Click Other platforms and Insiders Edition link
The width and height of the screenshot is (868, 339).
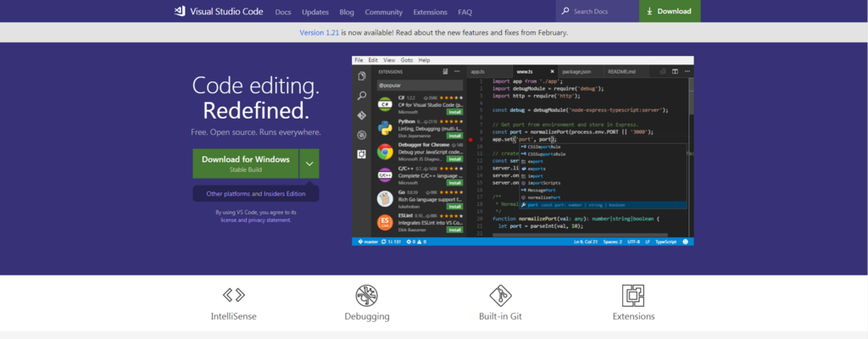[x=256, y=194]
